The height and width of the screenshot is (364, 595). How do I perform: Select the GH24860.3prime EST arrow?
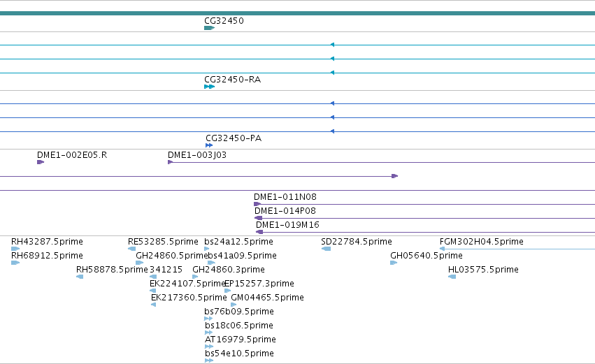pyautogui.click(x=196, y=277)
